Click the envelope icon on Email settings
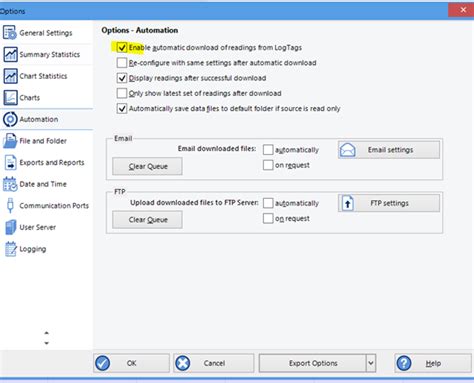 (347, 150)
